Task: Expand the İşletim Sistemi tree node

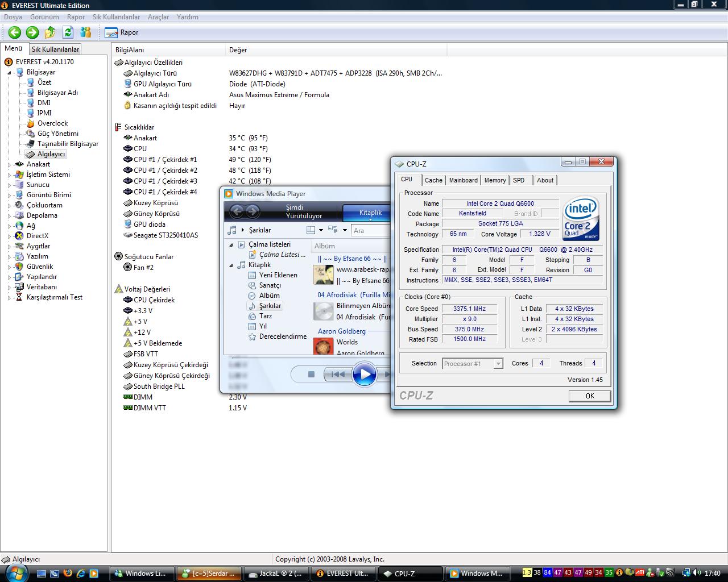Action: click(x=9, y=175)
